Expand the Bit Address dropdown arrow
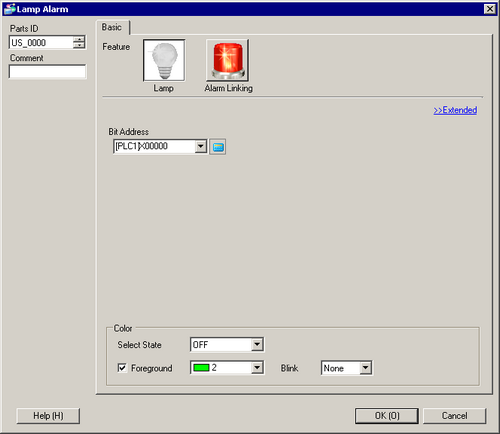Image resolution: width=500 pixels, height=434 pixels. point(201,146)
